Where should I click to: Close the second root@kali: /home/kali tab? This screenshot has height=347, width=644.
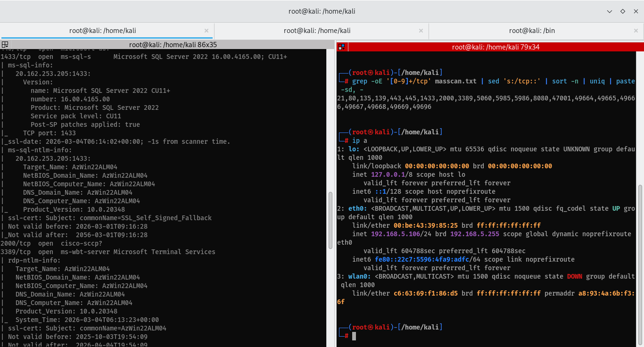[x=421, y=31]
